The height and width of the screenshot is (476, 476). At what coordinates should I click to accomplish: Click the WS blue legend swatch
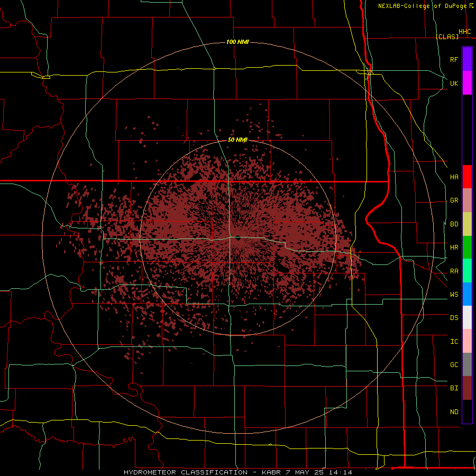(467, 294)
